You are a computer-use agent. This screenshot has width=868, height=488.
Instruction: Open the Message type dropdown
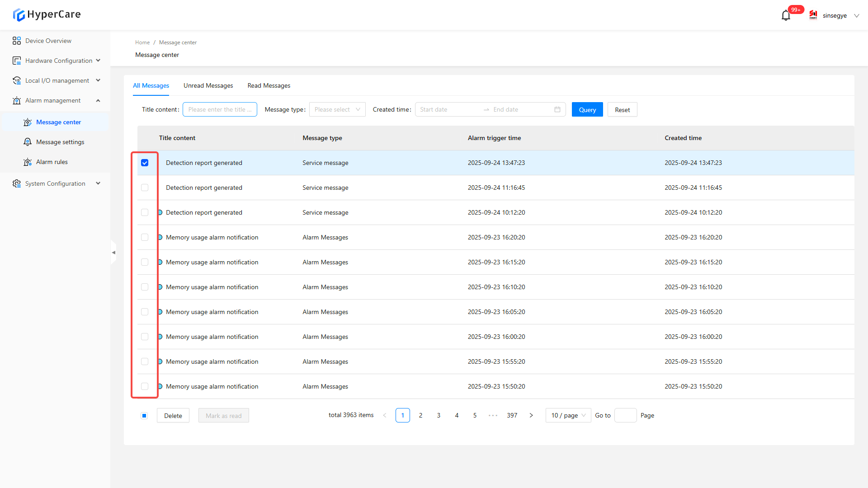337,109
